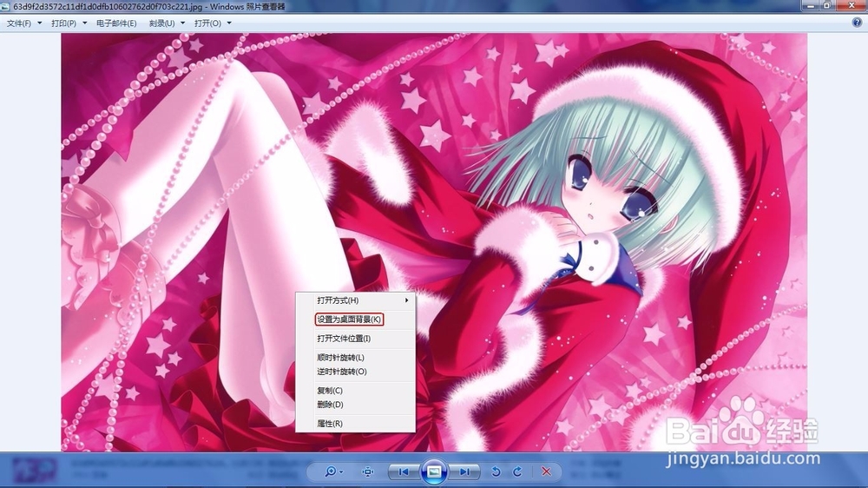The height and width of the screenshot is (488, 868).
Task: Expand the 刻录(U) dropdown arrow
Action: point(182,23)
